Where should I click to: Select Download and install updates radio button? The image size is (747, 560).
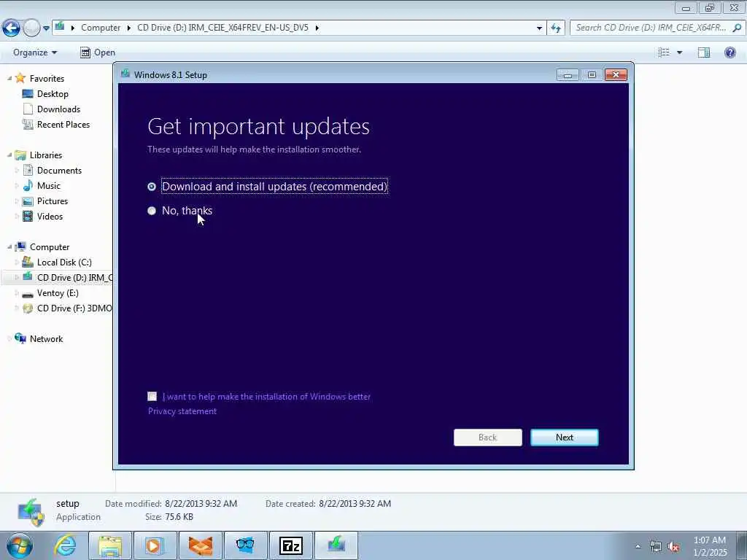point(152,187)
